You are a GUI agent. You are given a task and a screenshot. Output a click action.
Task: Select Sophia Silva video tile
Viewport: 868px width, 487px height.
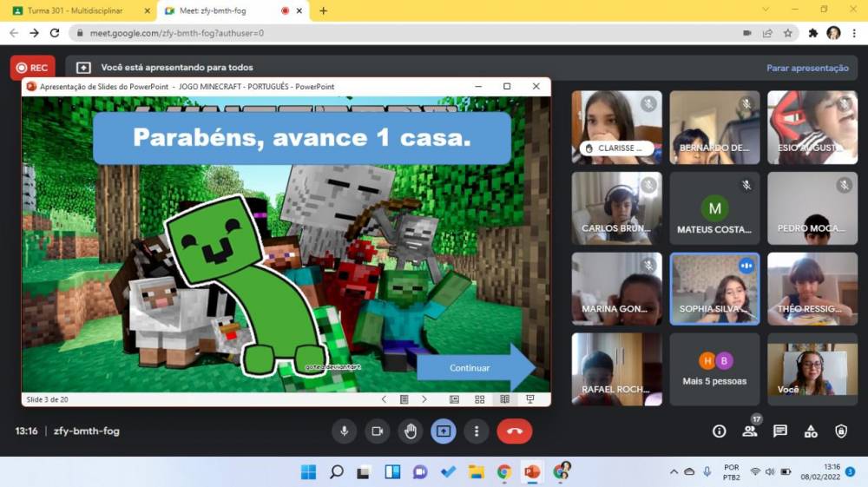pos(714,289)
